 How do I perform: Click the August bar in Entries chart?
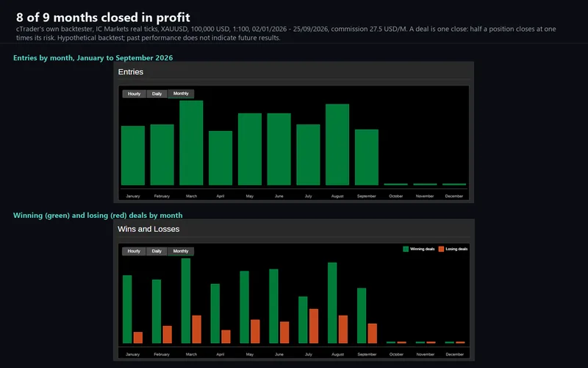(x=337, y=144)
